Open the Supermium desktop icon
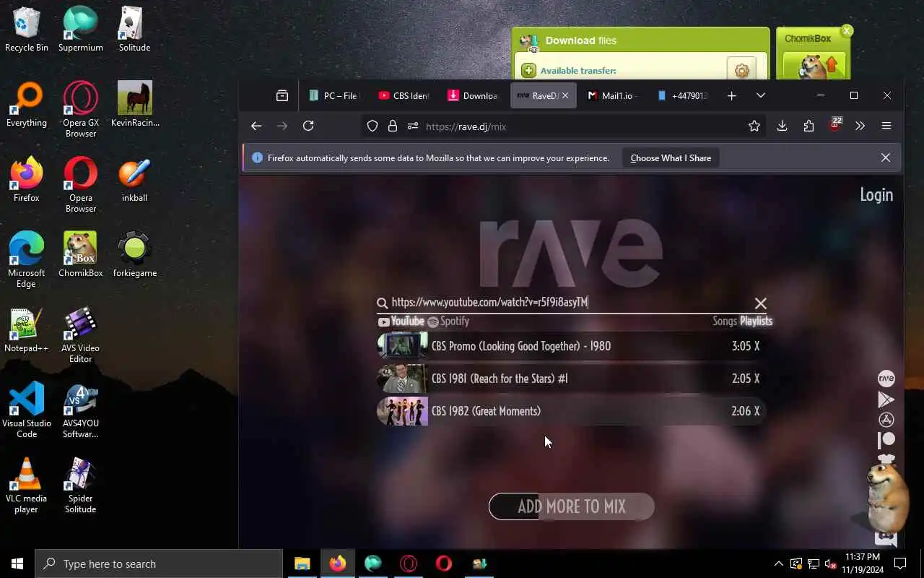Image resolution: width=924 pixels, height=578 pixels. (x=80, y=30)
